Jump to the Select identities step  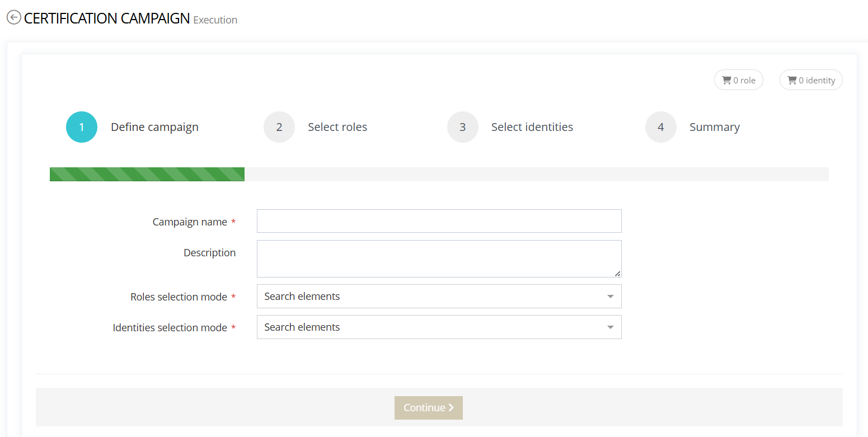pyautogui.click(x=532, y=127)
